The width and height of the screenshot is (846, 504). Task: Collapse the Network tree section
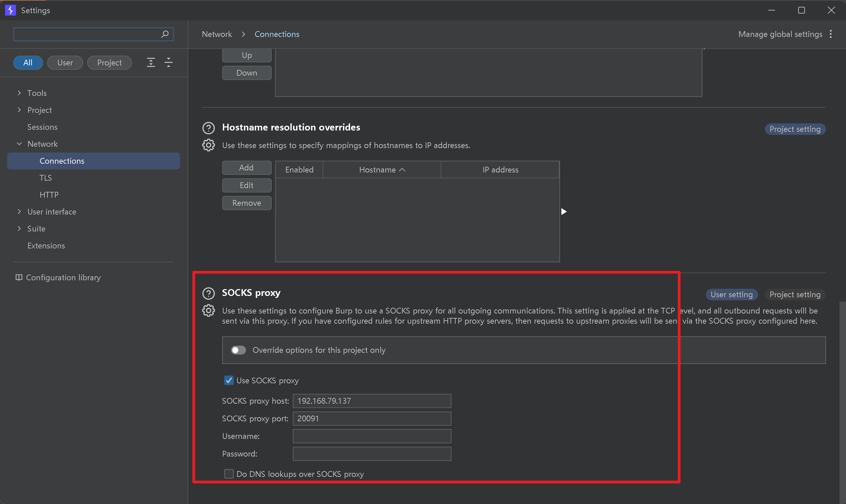pyautogui.click(x=19, y=144)
